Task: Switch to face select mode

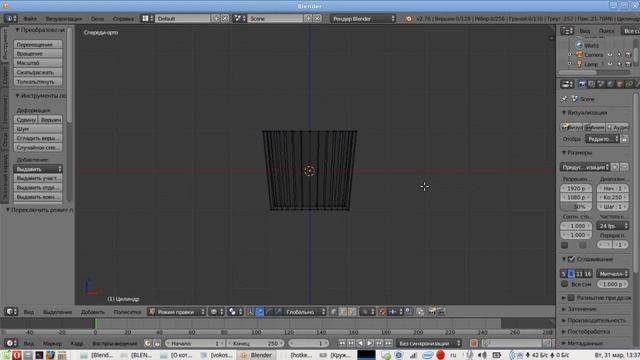Action: point(352,312)
